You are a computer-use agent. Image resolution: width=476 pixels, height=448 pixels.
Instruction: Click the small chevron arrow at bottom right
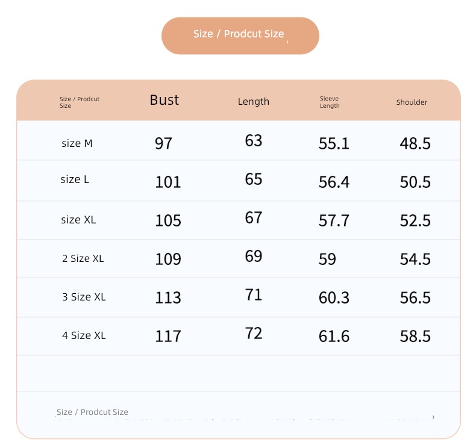coord(433,417)
